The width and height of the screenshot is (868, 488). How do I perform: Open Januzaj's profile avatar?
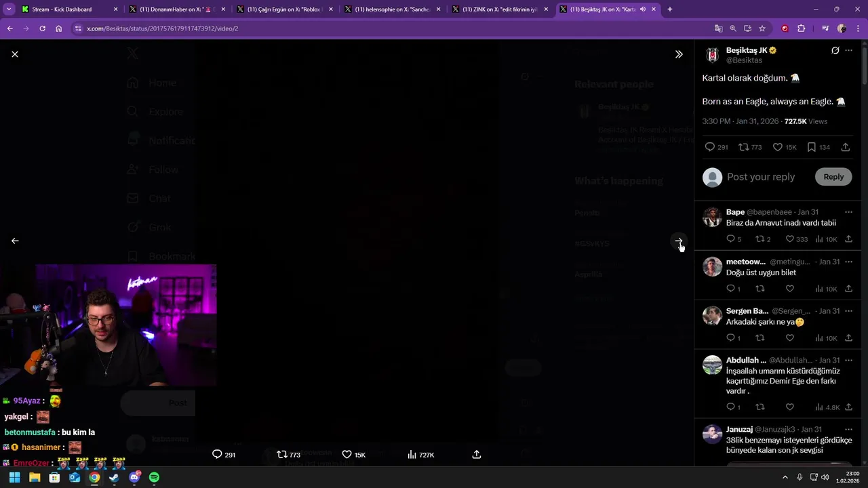712,434
